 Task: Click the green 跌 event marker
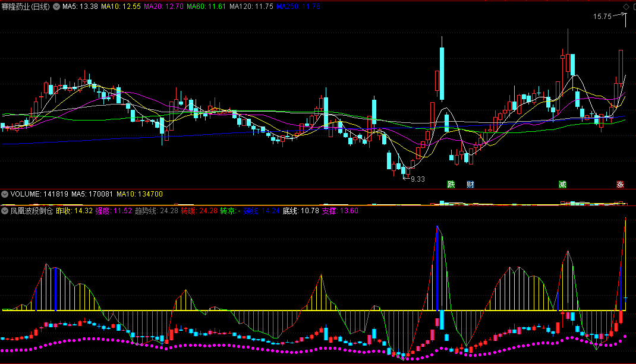click(x=451, y=185)
